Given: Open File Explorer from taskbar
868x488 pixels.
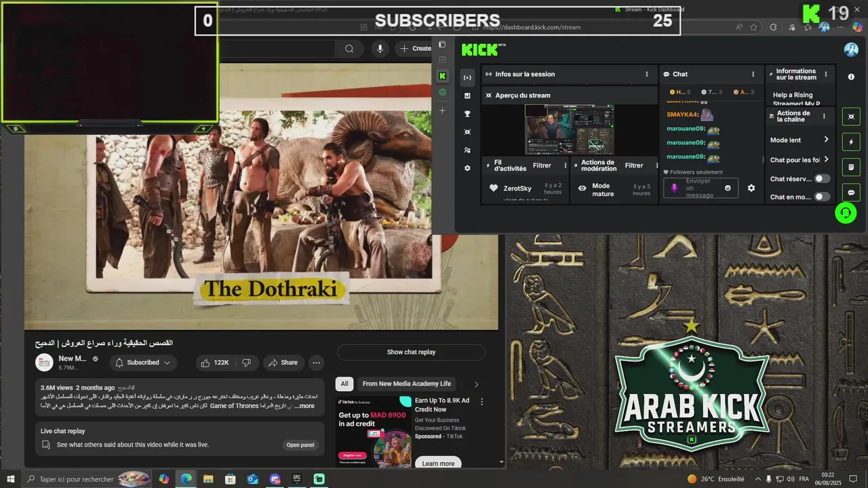Looking at the screenshot, I should pyautogui.click(x=208, y=479).
